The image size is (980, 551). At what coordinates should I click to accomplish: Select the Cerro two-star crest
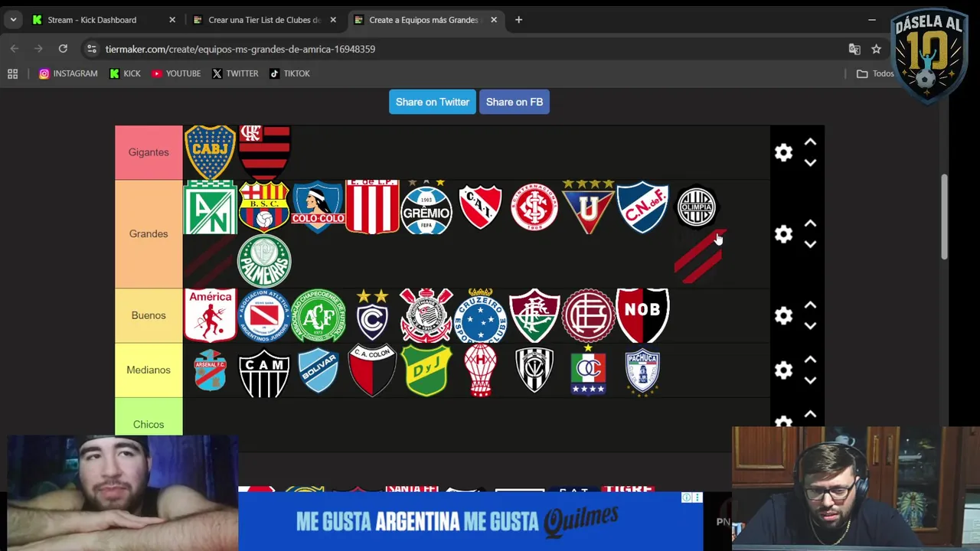(372, 315)
